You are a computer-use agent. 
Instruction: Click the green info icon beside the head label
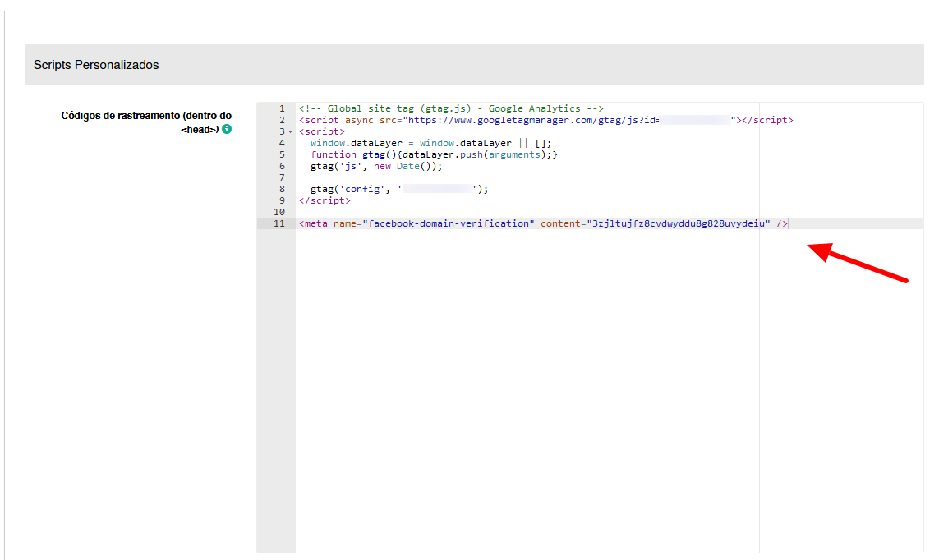pyautogui.click(x=227, y=129)
